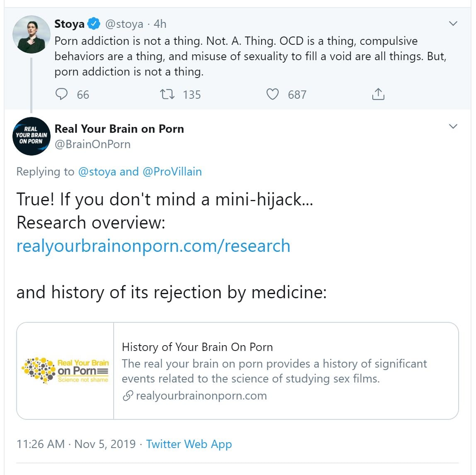
Task: Click the @BrainOnPorn handle
Action: coord(92,144)
